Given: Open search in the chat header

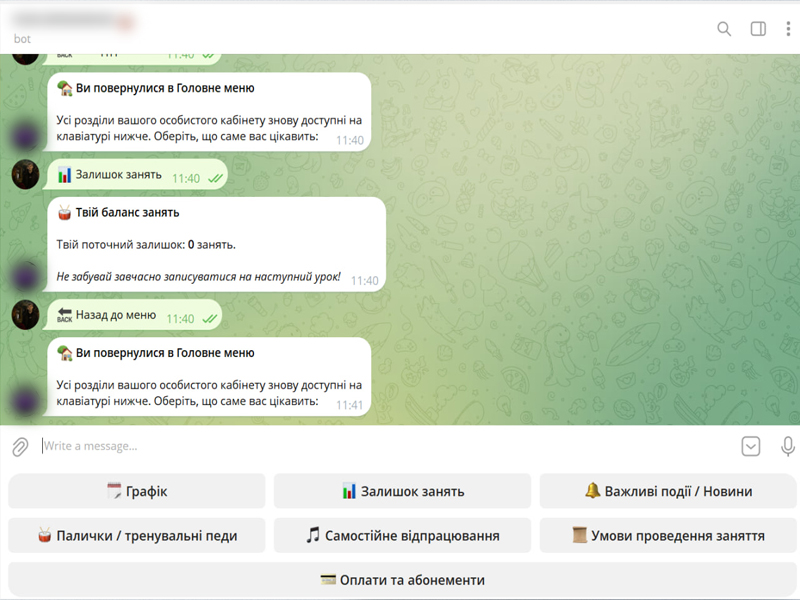Looking at the screenshot, I should tap(723, 29).
